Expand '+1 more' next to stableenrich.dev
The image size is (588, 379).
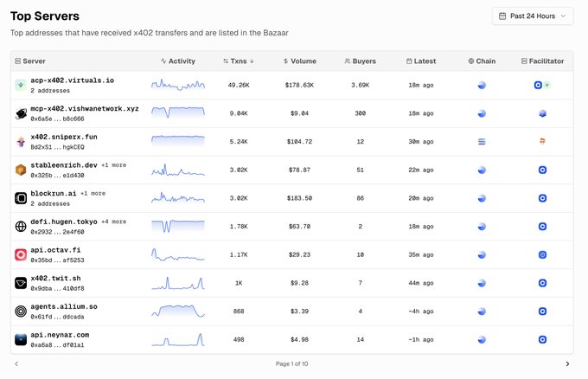click(x=113, y=164)
